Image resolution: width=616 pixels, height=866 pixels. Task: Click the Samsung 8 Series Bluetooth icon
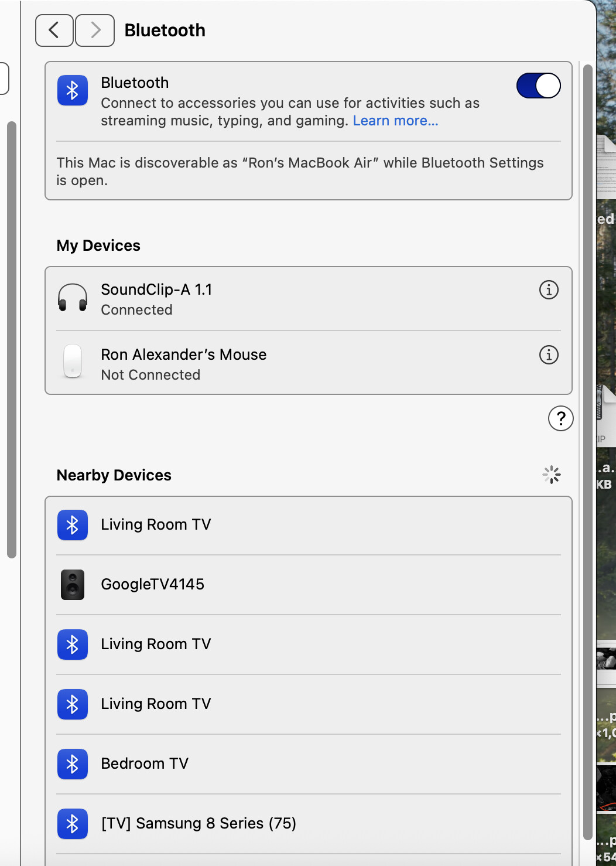[73, 823]
